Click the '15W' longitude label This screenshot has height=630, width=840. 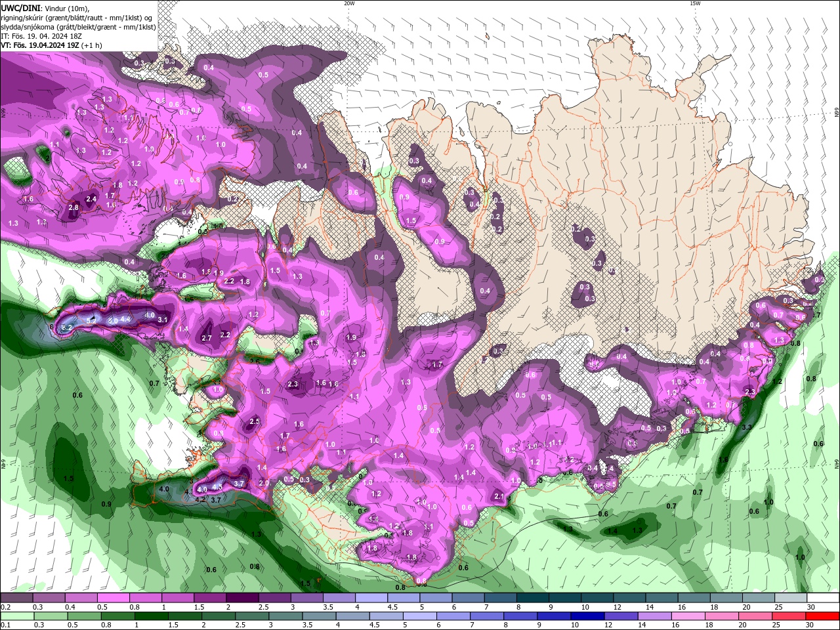pyautogui.click(x=695, y=3)
